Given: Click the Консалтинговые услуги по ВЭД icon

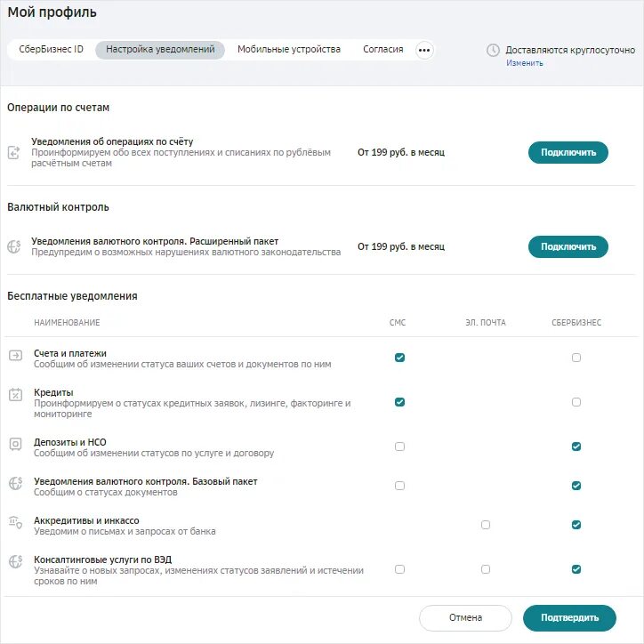Looking at the screenshot, I should pos(15,561).
